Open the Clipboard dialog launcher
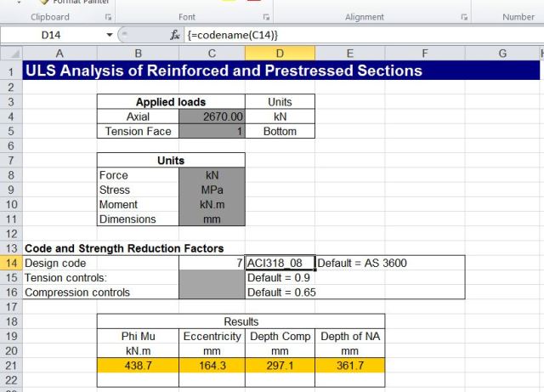544x392 pixels. click(x=108, y=17)
